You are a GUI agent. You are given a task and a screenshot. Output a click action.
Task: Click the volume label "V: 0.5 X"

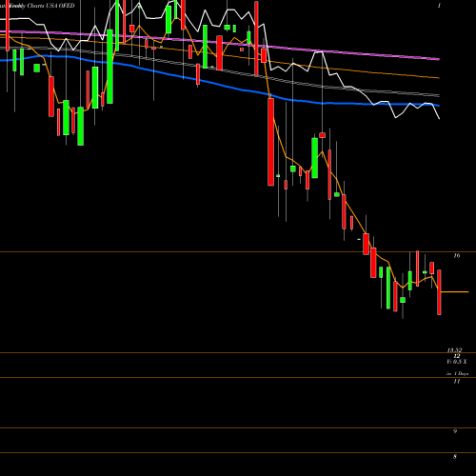coord(457,362)
